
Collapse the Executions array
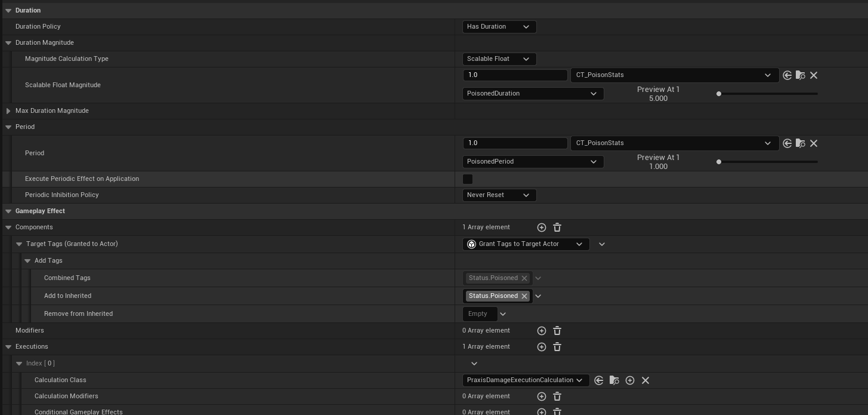[8, 347]
